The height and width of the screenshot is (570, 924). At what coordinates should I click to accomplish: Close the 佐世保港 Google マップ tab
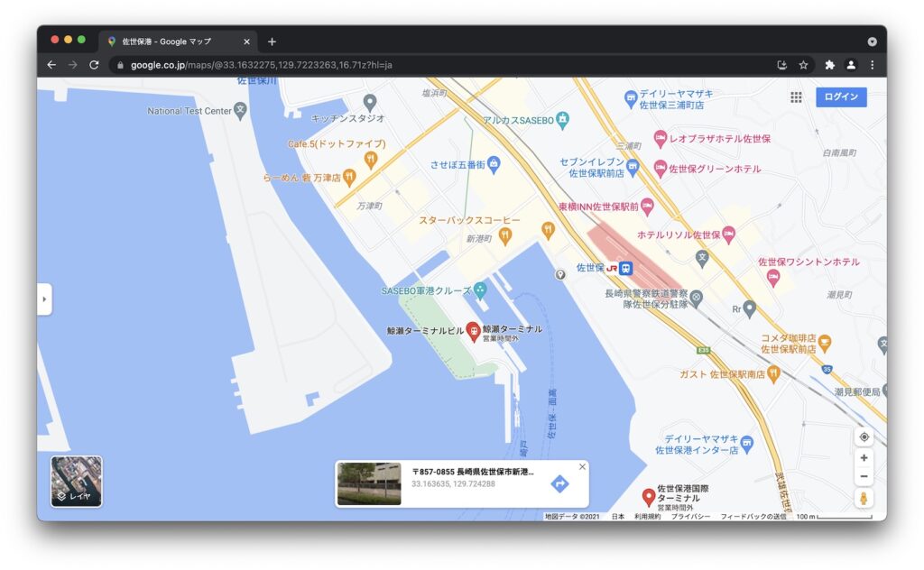point(246,41)
